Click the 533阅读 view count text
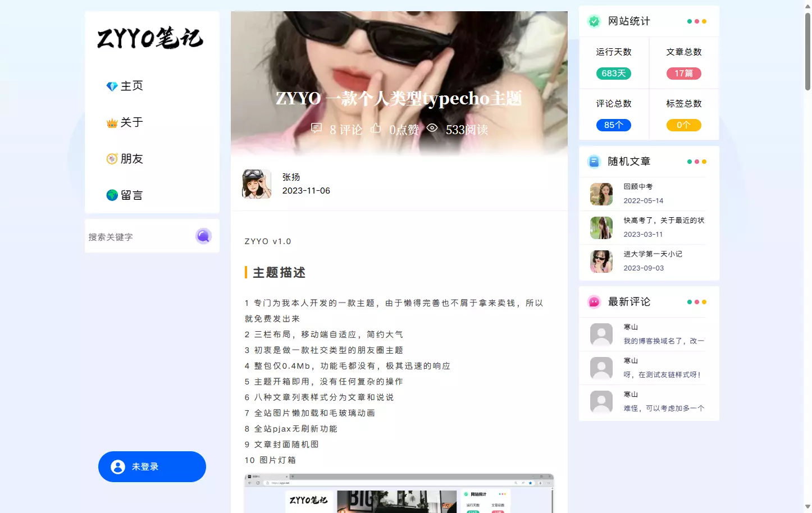 (467, 130)
